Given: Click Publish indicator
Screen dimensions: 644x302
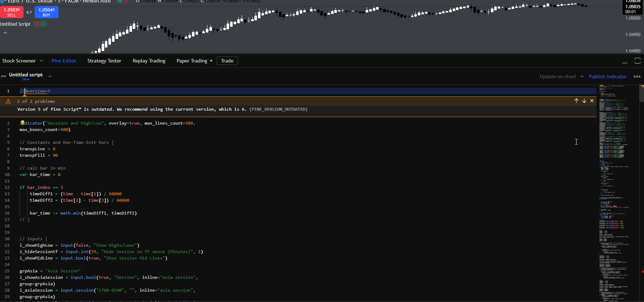Looking at the screenshot, I should (x=608, y=76).
